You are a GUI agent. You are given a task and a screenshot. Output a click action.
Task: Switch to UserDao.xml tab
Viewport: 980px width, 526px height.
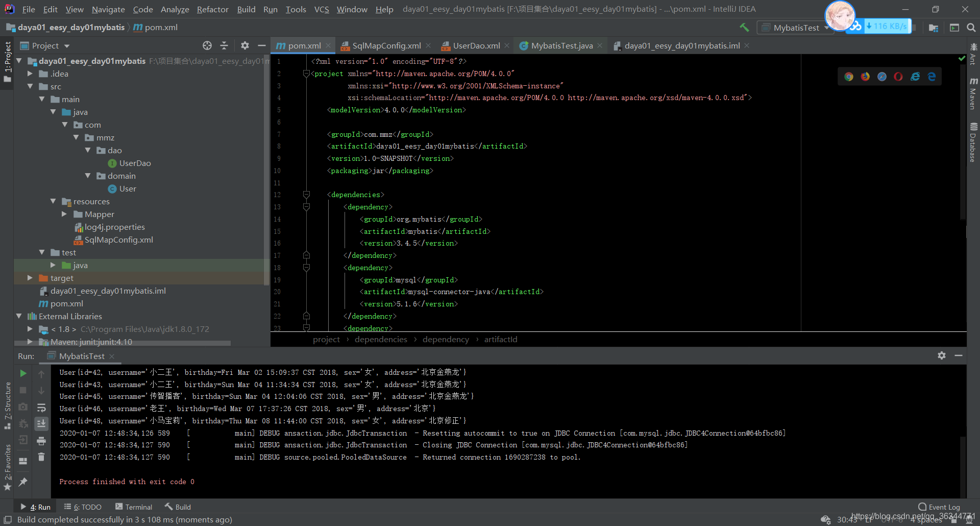coord(476,45)
